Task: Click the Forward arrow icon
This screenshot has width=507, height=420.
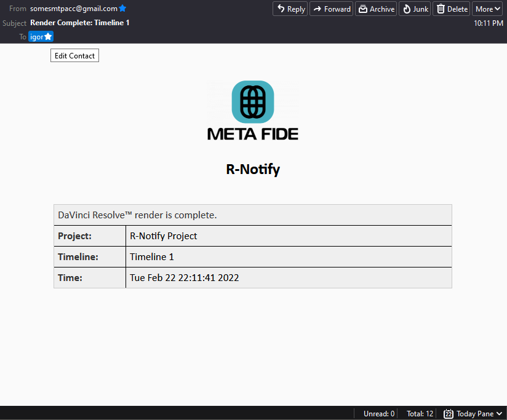Action: [318, 9]
